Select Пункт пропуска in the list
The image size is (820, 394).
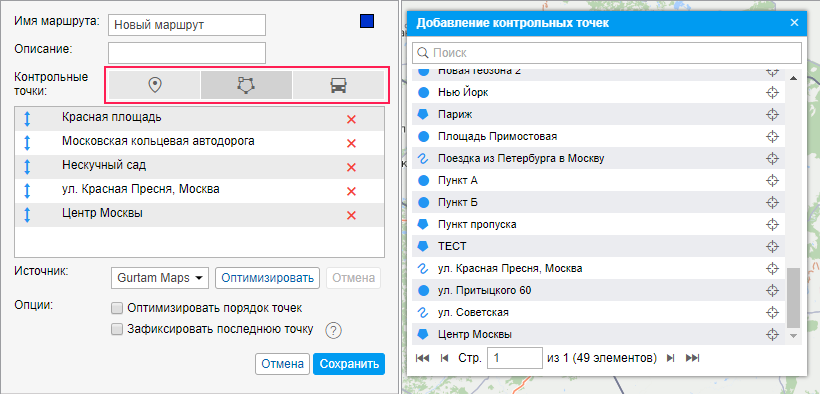coord(599,224)
